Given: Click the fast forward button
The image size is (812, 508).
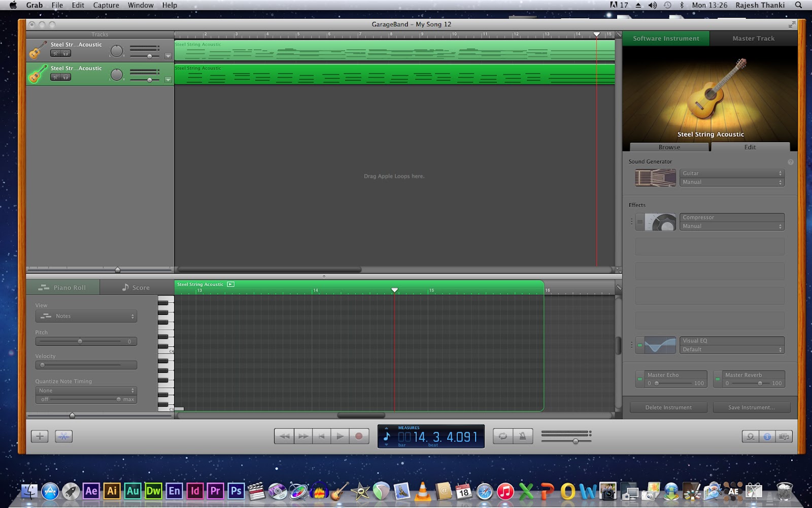Looking at the screenshot, I should [x=303, y=436].
